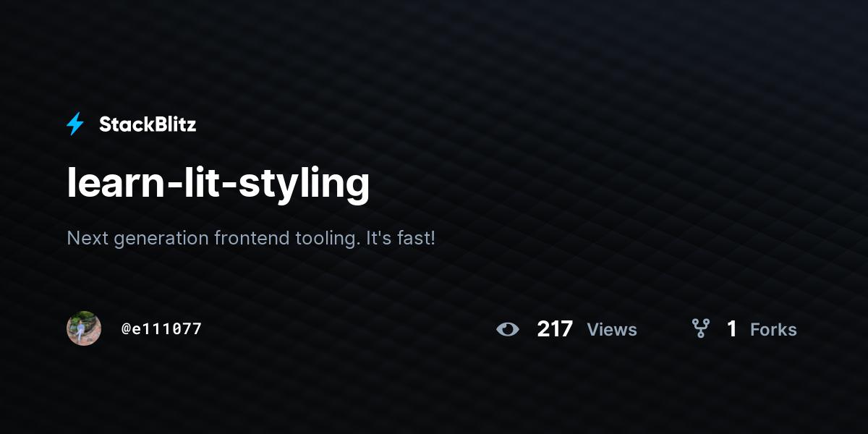Click the words "Next generation" in description
The height and width of the screenshot is (434, 868).
coord(138,238)
